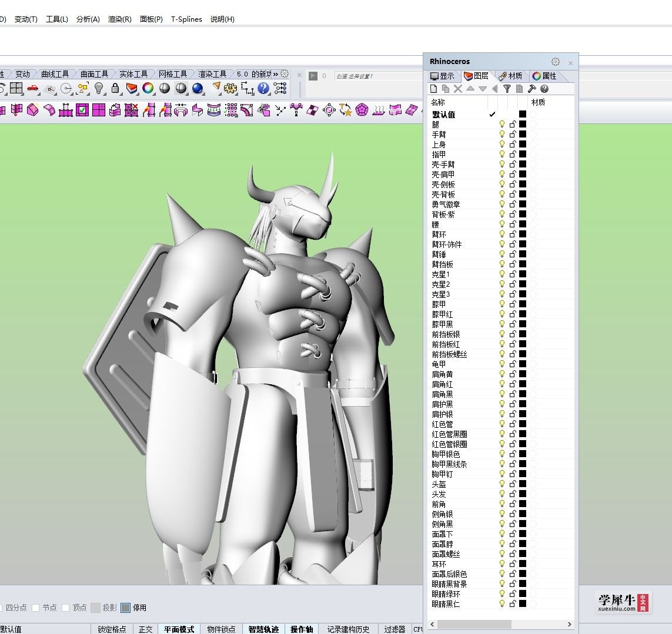
Task: Click the layer filter funnel icon
Action: (x=507, y=89)
